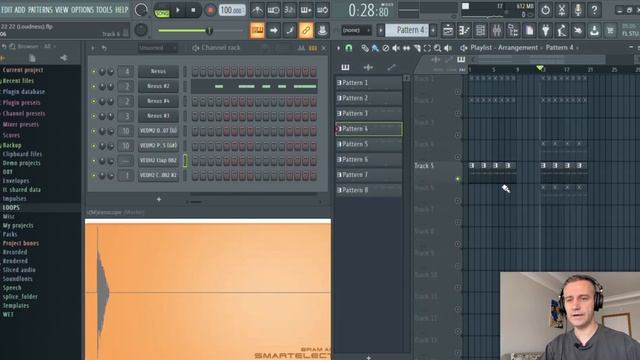Select the Zoom magnifier tool in Playlist
Screen dimensions: 640x360
438,48
